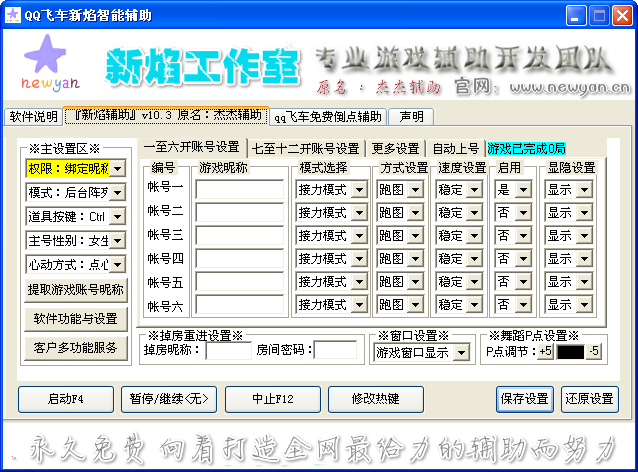Switch to 更多设置 tab
The height and width of the screenshot is (472, 638).
pos(395,149)
